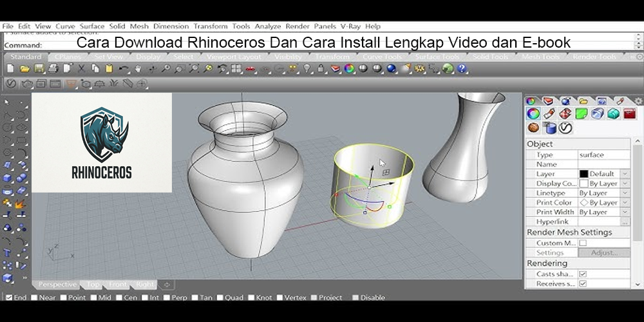
Task: Open the Display Color dropdown
Action: (625, 183)
